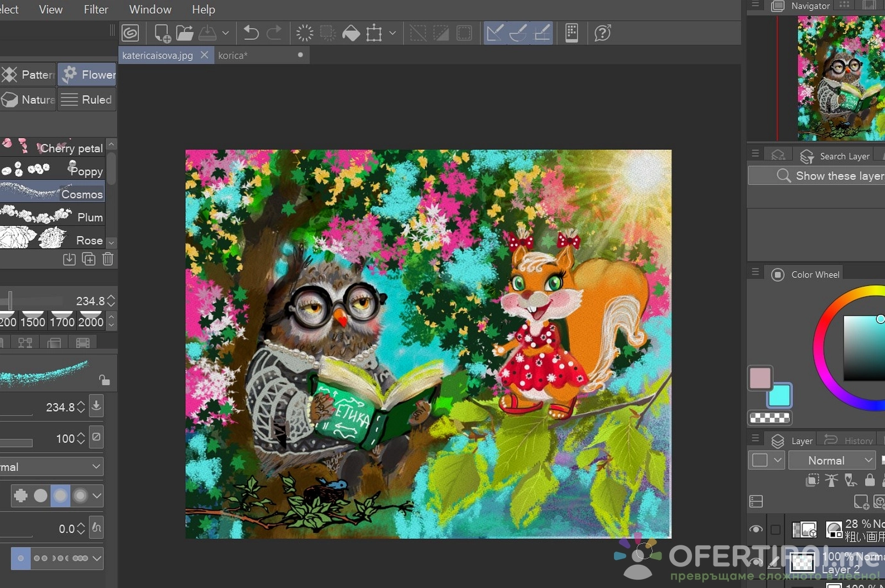Select the cyan sub color swatch
The width and height of the screenshot is (885, 588).
click(x=779, y=396)
